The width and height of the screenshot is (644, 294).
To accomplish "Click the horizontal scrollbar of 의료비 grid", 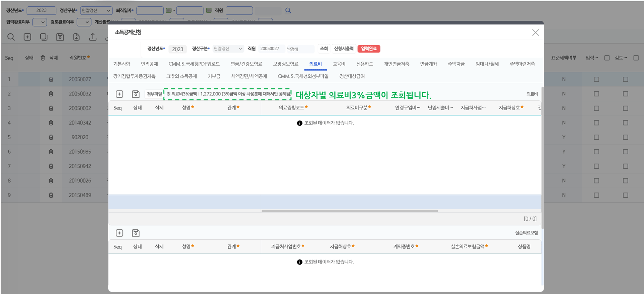I will (x=350, y=211).
